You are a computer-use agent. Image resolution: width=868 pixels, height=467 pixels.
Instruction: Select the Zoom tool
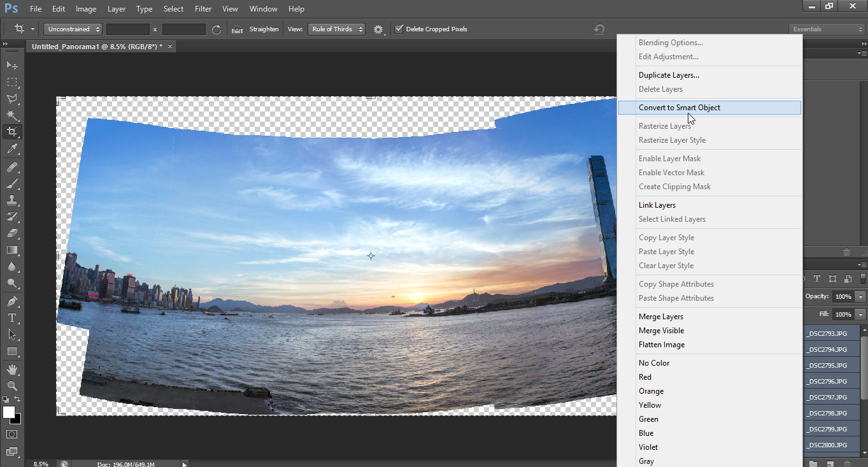[x=12, y=385]
